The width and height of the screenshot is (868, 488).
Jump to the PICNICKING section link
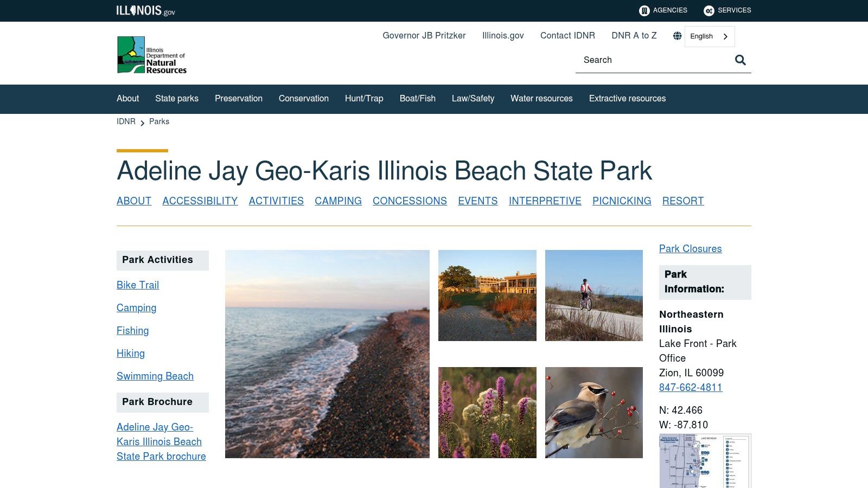point(622,201)
